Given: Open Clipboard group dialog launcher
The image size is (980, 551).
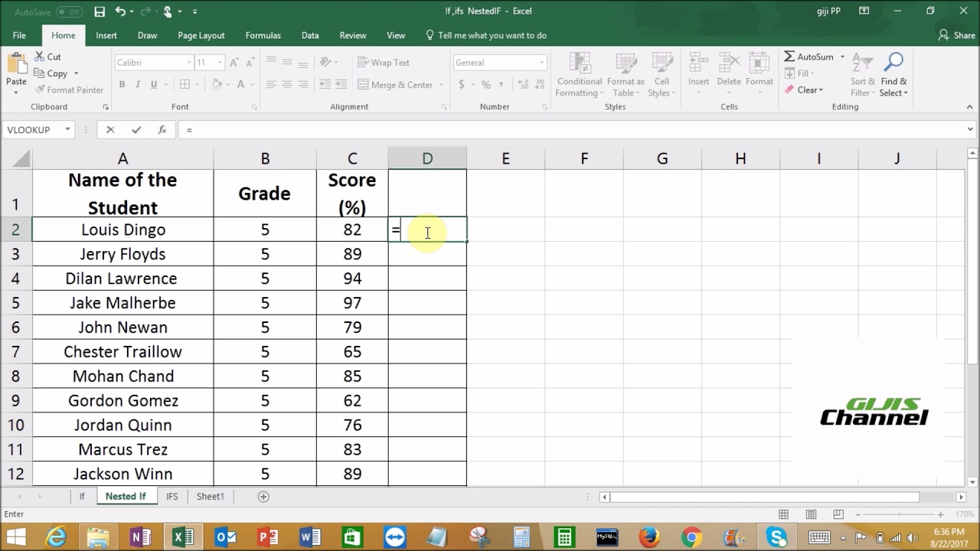Looking at the screenshot, I should [x=105, y=107].
